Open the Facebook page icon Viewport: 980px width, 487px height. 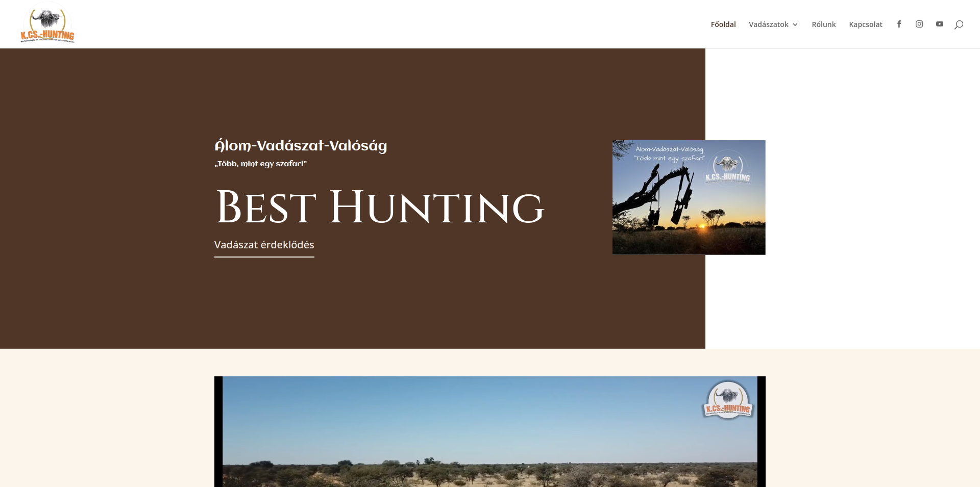pos(899,24)
